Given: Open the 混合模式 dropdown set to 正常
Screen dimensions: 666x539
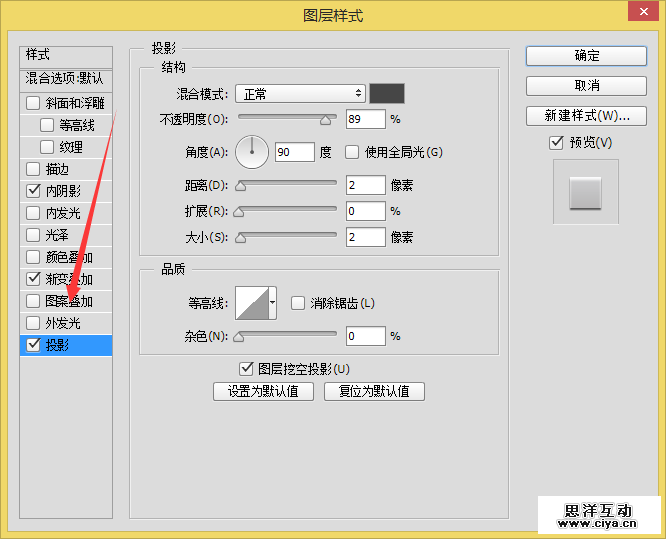Looking at the screenshot, I should pyautogui.click(x=300, y=93).
